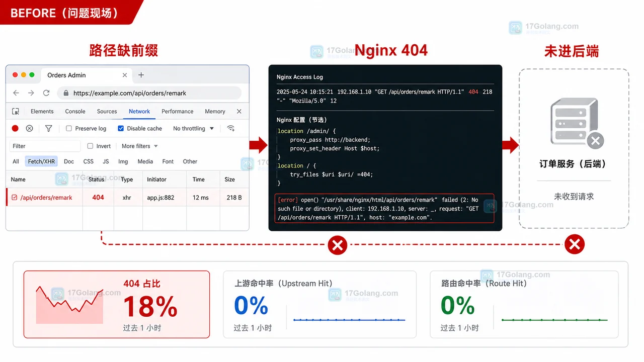The image size is (644, 362).
Task: Open network conditions wifi icon
Action: tap(231, 129)
